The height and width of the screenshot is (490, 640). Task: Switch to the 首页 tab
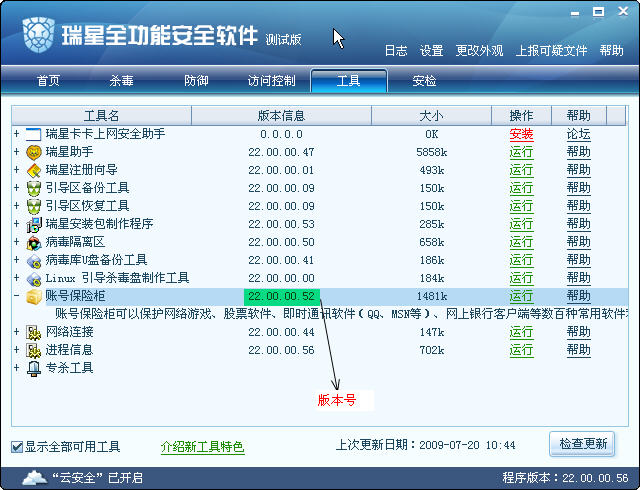49,80
